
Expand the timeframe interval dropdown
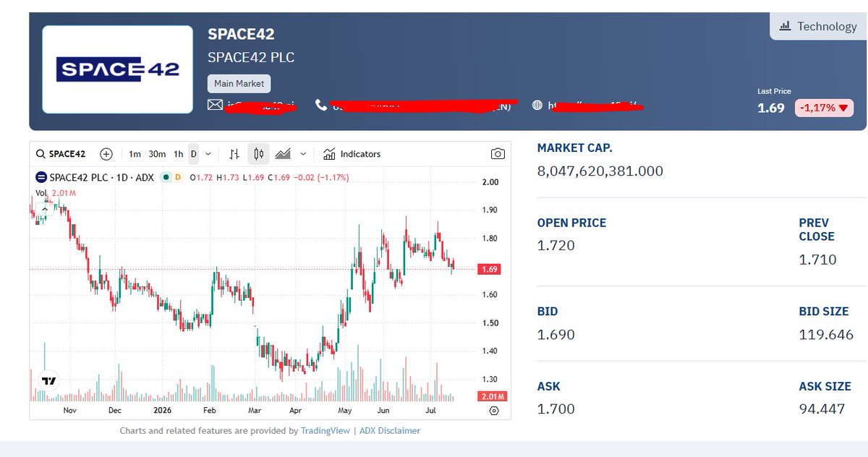pyautogui.click(x=208, y=154)
